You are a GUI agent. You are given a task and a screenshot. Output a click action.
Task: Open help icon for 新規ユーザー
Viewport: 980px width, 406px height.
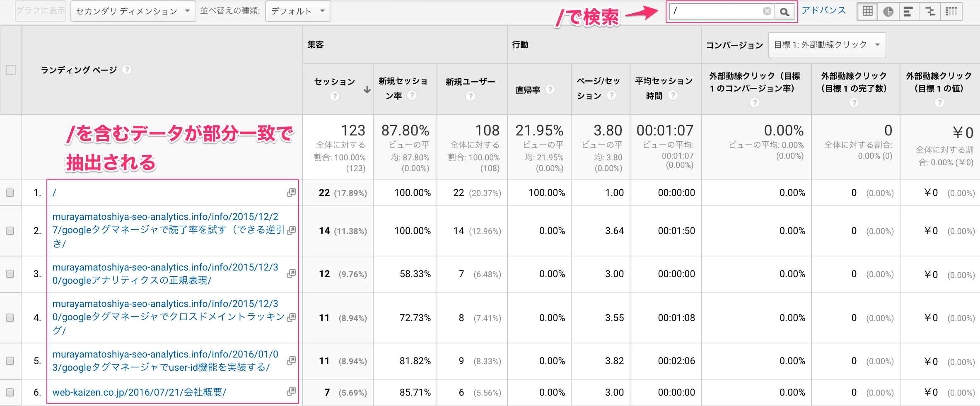[470, 96]
